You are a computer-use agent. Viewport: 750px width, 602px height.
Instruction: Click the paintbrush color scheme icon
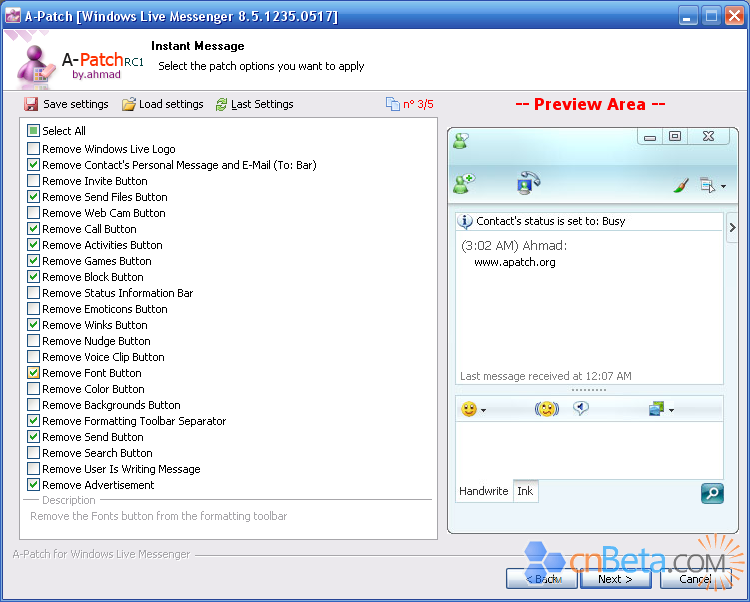681,185
